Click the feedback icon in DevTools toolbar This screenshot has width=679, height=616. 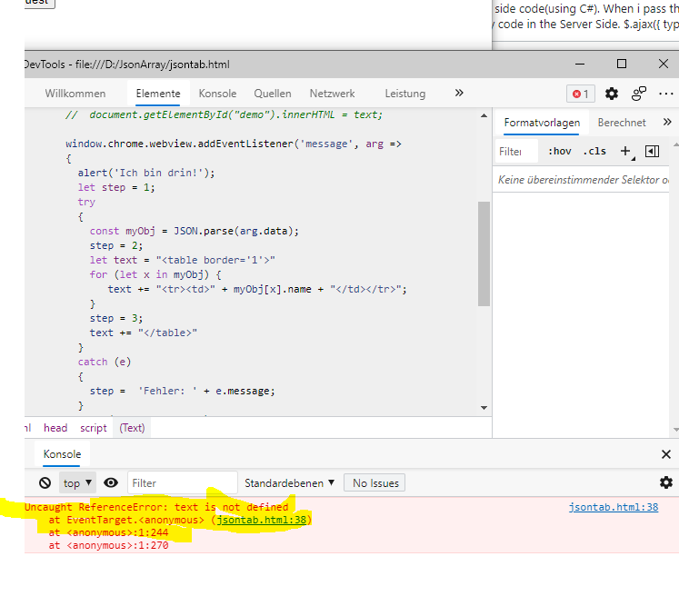click(639, 94)
